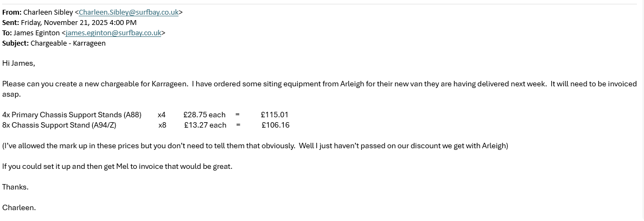Image resolution: width=644 pixels, height=221 pixels.
Task: Click the £115.01 total amount
Action: [275, 115]
